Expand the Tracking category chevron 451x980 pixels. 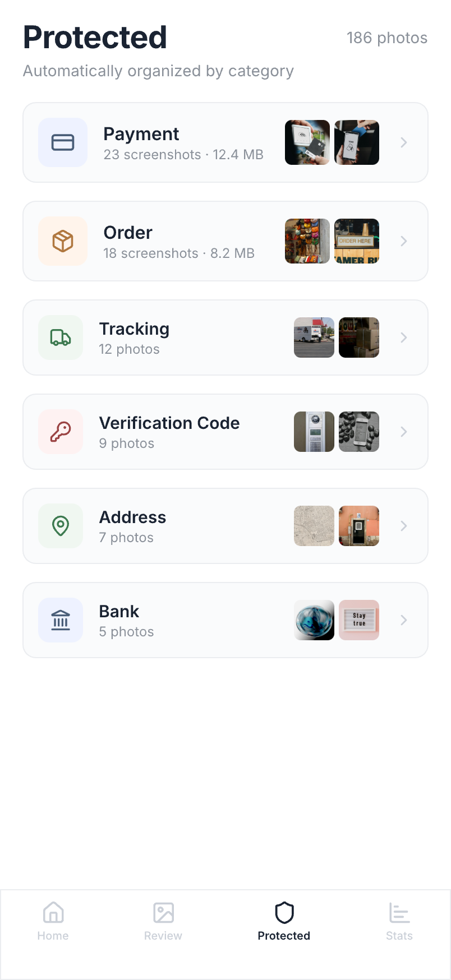(404, 338)
